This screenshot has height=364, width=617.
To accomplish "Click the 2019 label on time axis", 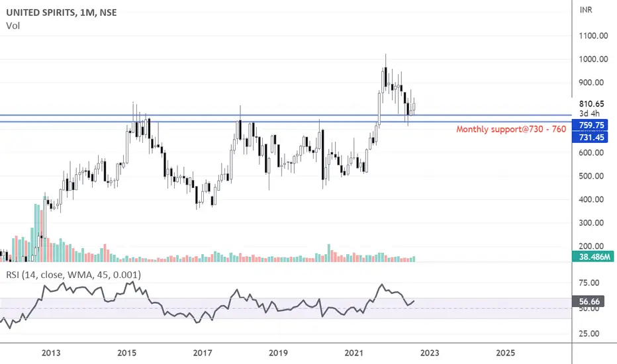I will point(278,353).
